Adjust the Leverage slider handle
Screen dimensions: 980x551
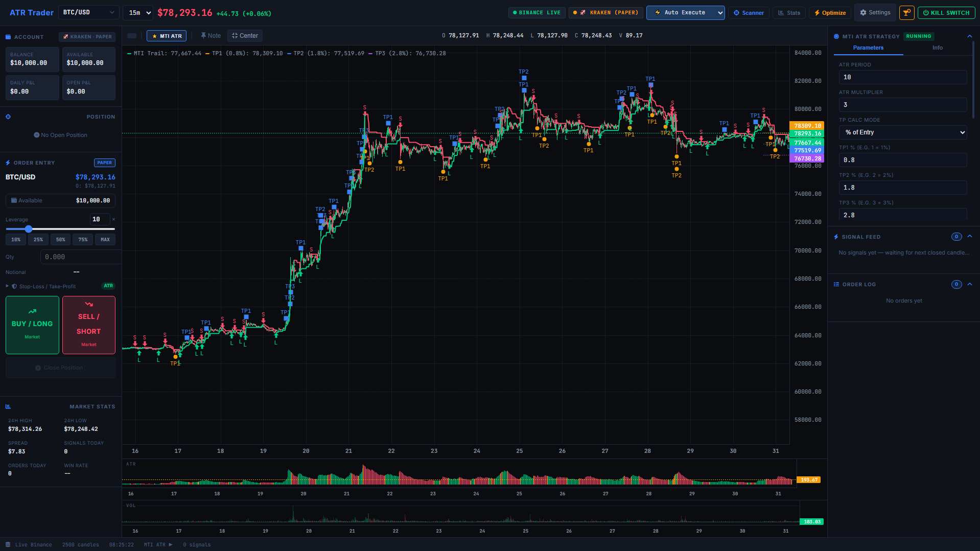coord(29,229)
